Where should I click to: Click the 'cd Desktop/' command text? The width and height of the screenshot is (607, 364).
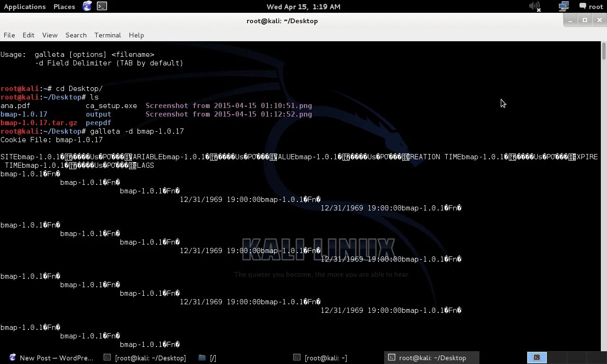pyautogui.click(x=79, y=89)
